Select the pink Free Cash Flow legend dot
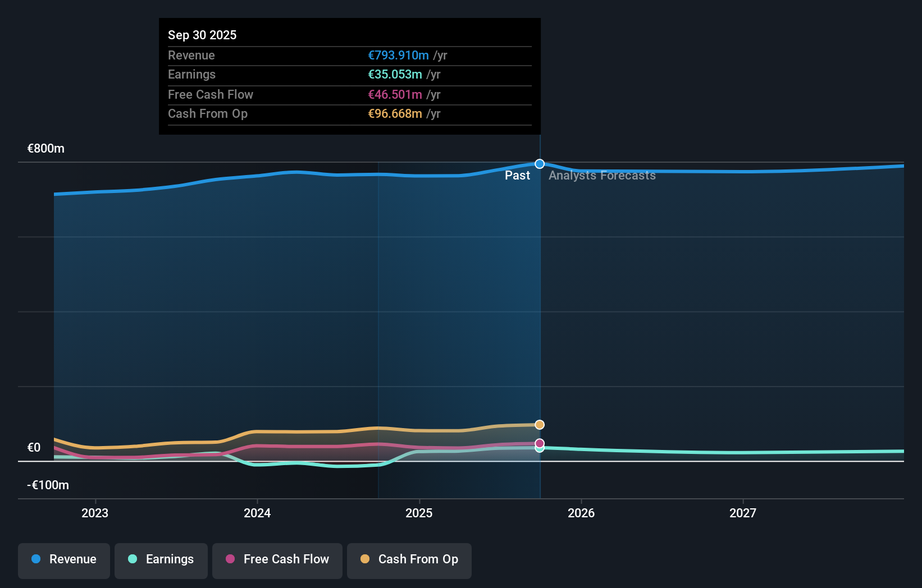922x588 pixels. point(230,559)
